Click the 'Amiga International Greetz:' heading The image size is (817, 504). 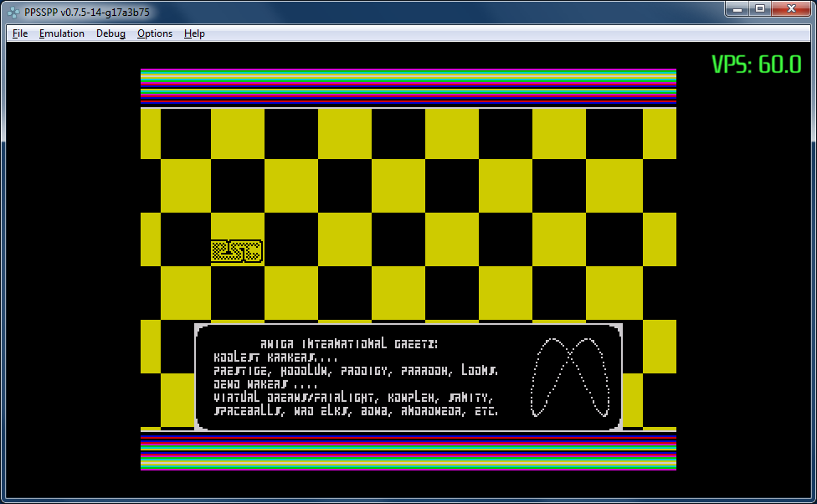[x=349, y=344]
